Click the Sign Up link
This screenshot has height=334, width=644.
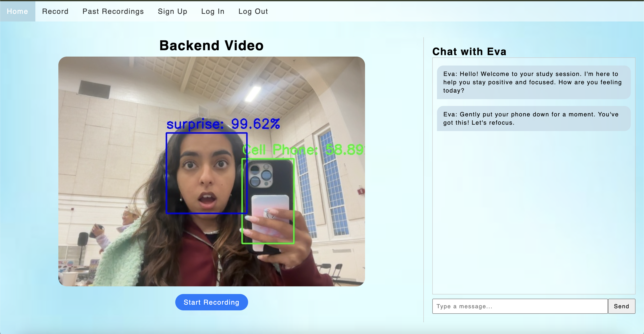172,11
